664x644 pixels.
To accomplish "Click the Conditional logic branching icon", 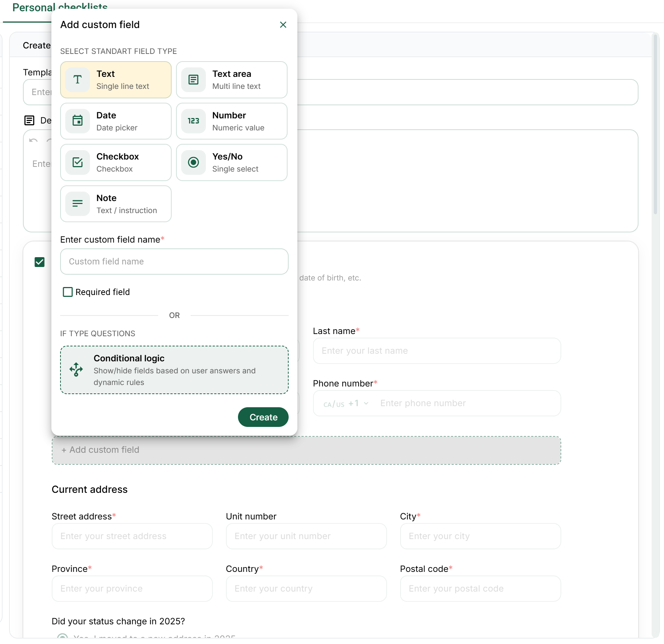I will [76, 369].
